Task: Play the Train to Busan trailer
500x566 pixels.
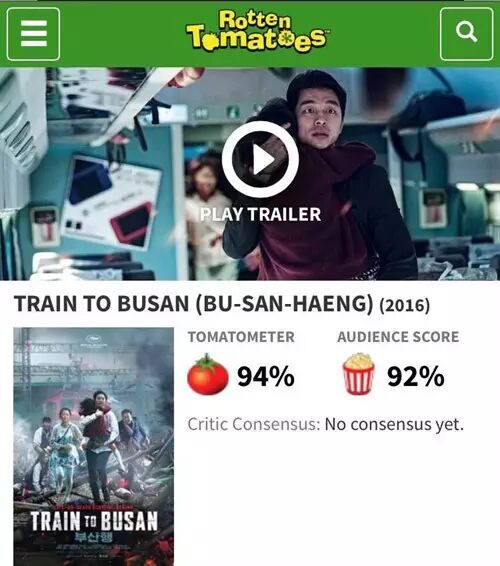Action: (260, 159)
